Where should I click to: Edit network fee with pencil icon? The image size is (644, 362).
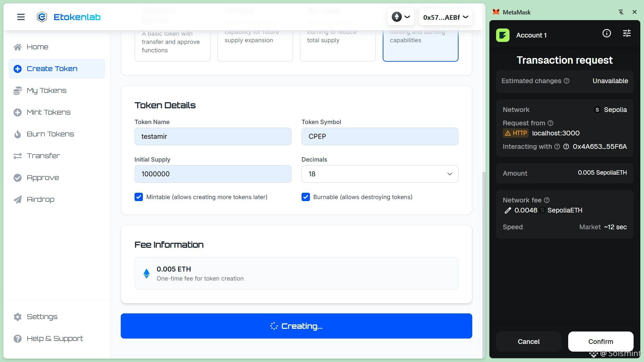[507, 210]
